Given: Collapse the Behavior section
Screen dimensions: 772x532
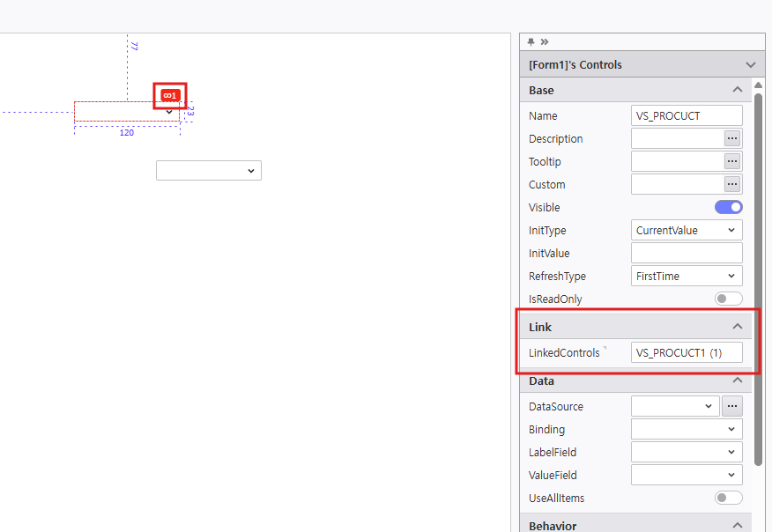Looking at the screenshot, I should point(737,525).
